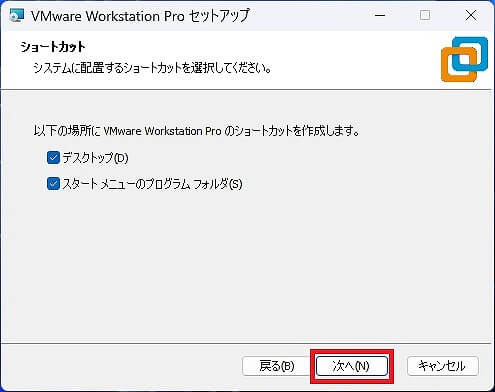
Task: Click empty gray area below the checkboxes
Action: point(247,267)
